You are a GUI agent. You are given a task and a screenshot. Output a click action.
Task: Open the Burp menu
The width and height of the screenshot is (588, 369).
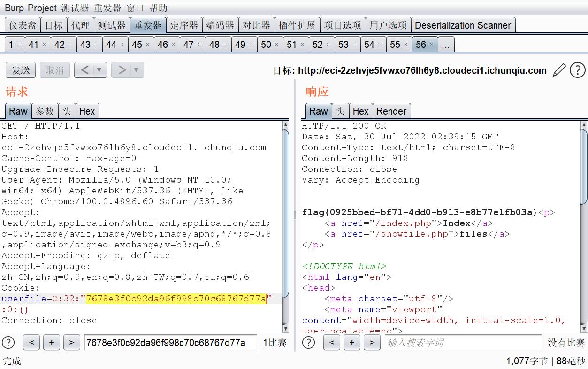(14, 8)
